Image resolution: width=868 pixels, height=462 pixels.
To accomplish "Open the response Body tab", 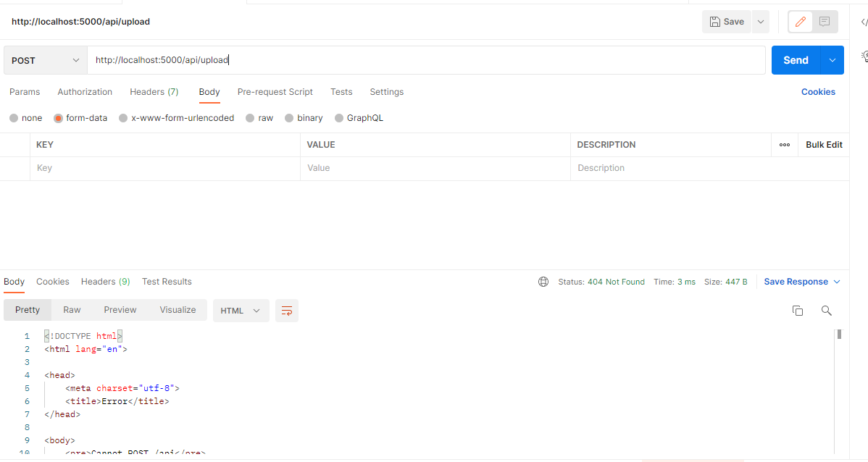I will [14, 282].
